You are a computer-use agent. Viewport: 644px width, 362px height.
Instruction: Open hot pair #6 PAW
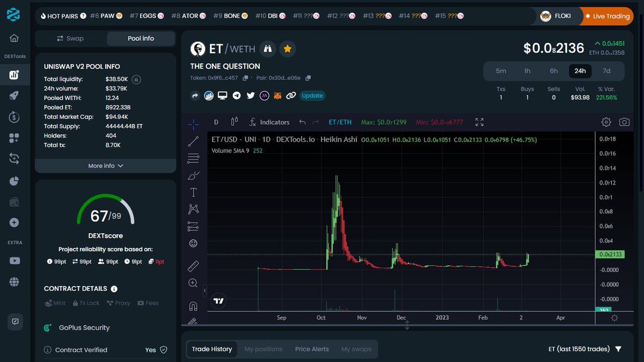[106, 16]
